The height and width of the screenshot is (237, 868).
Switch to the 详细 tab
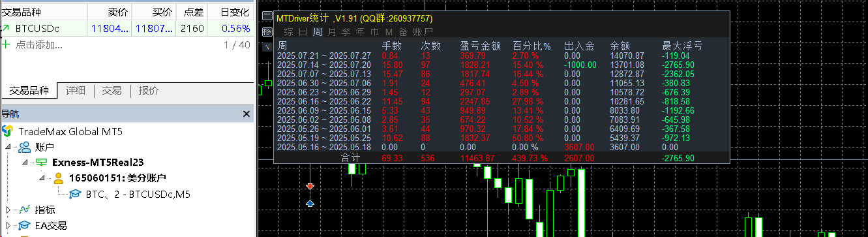point(76,91)
